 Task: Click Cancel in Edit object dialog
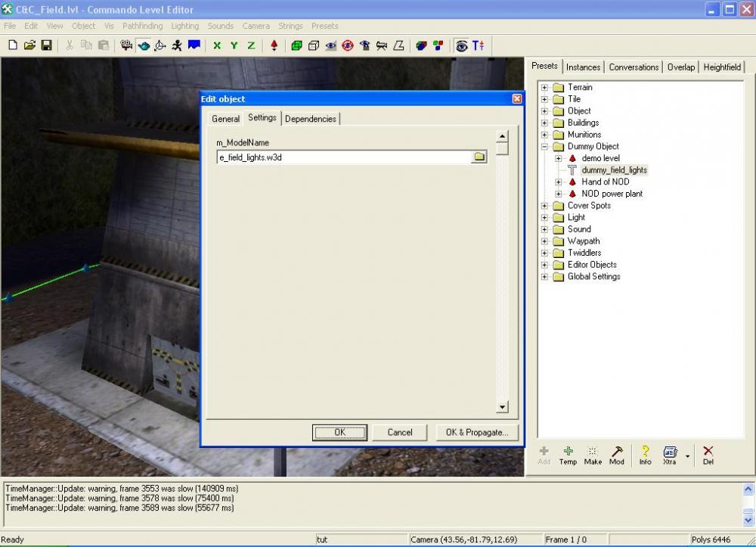400,432
